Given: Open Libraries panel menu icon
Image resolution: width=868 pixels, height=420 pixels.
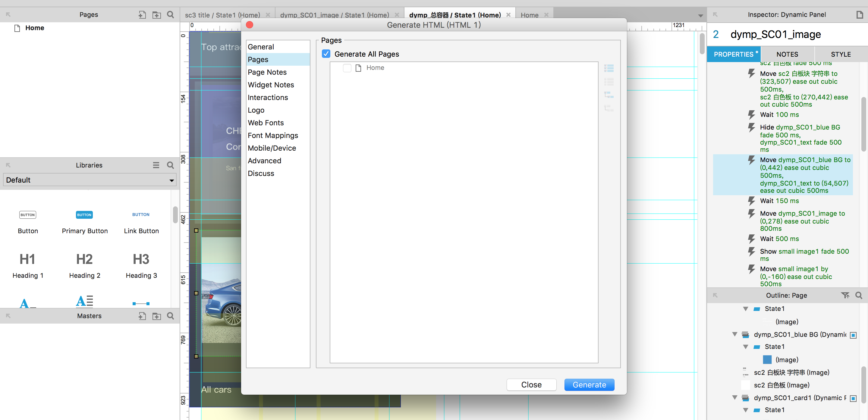Looking at the screenshot, I should (x=156, y=165).
